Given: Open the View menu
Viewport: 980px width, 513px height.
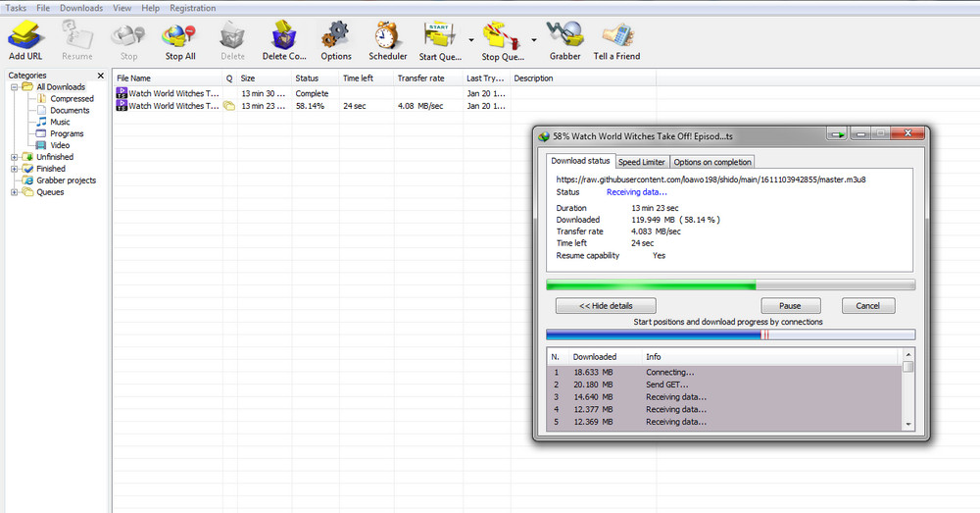Looking at the screenshot, I should click(x=122, y=8).
